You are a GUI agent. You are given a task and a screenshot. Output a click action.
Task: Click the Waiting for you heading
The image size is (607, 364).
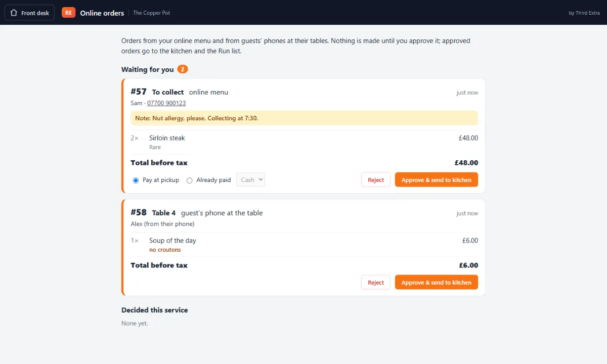pos(147,69)
